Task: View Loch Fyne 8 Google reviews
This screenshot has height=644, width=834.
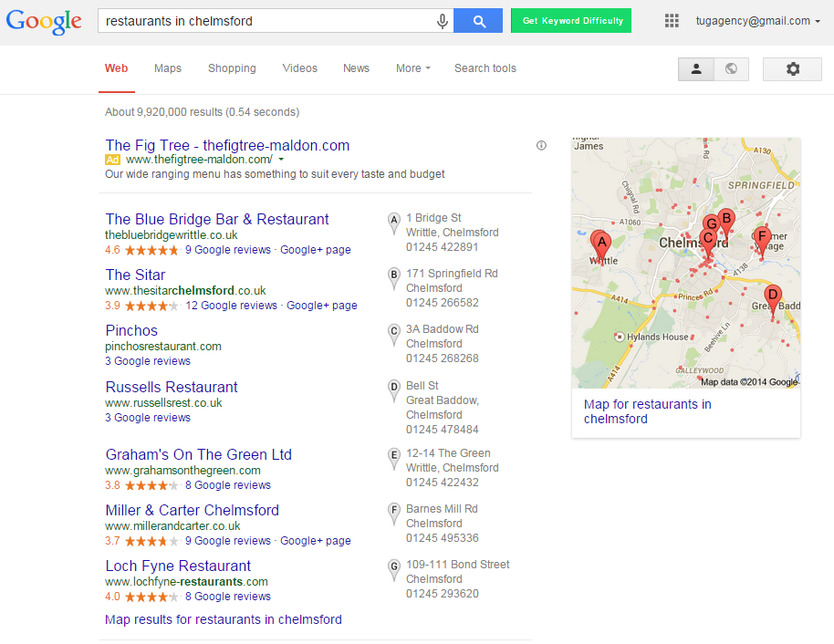Action: (x=227, y=597)
